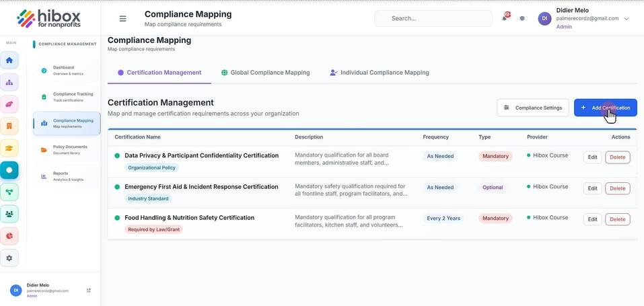Click the Optional type badge
The image size is (644, 306).
pyautogui.click(x=493, y=187)
